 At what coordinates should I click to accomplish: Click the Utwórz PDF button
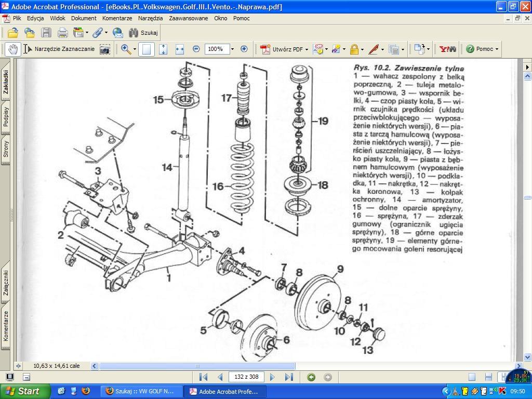(x=282, y=49)
